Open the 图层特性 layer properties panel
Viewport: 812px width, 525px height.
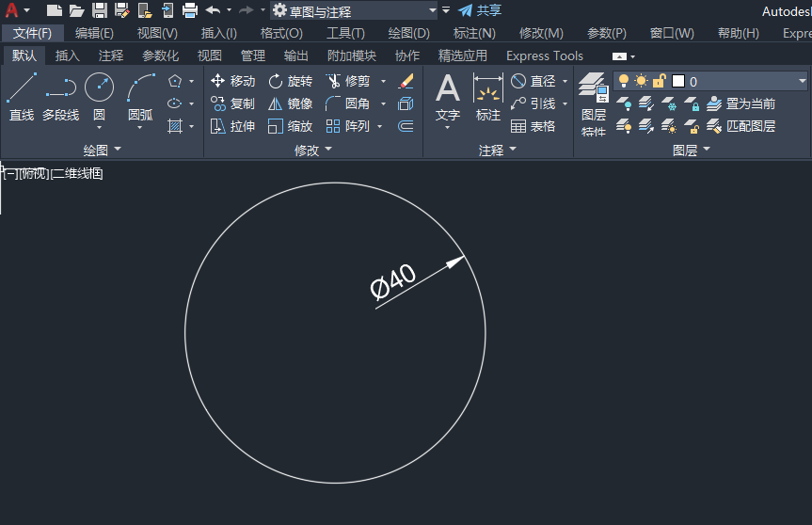[x=594, y=104]
